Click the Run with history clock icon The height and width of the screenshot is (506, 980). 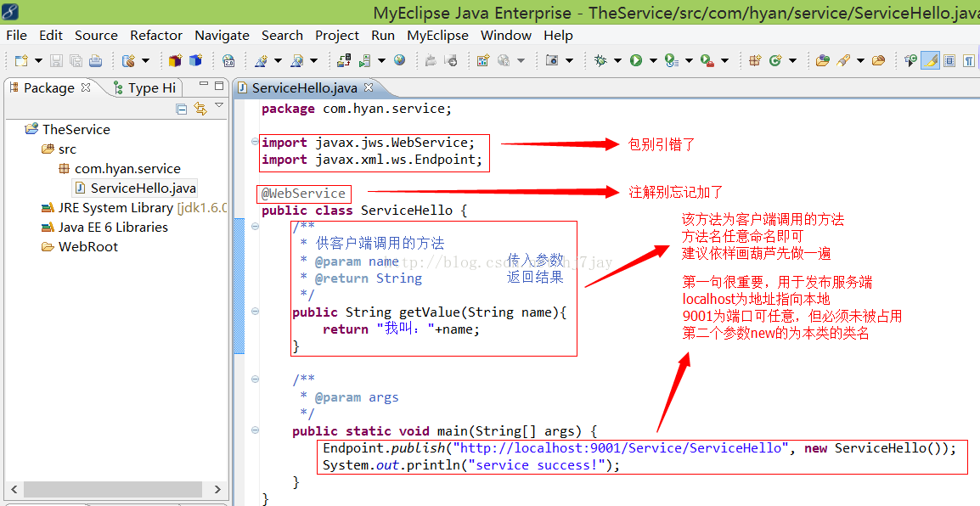tap(672, 60)
